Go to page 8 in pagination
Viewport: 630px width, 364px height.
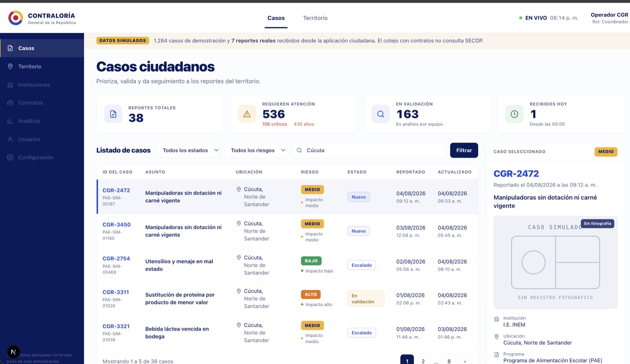pyautogui.click(x=449, y=360)
